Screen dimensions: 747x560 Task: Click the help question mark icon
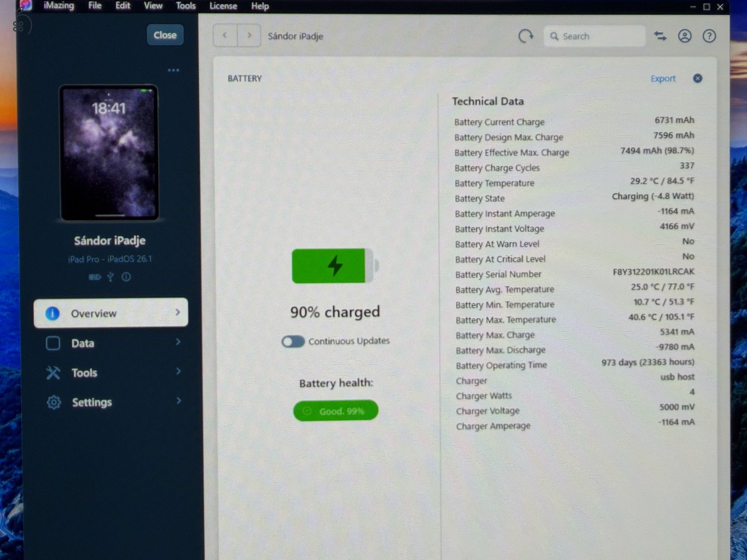709,36
